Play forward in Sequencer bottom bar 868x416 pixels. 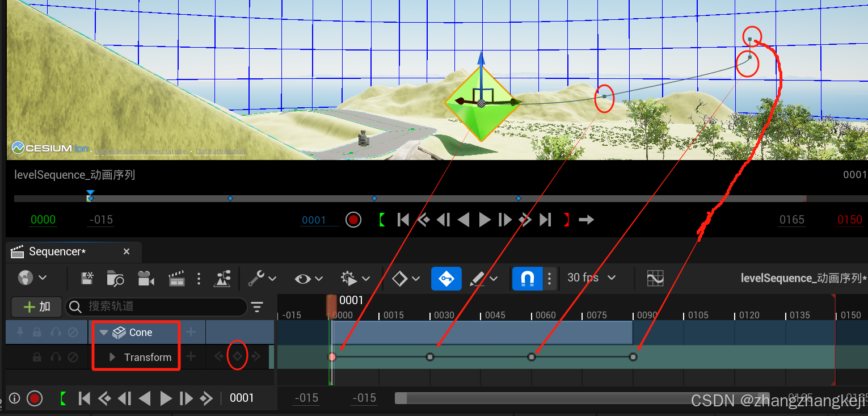[166, 398]
